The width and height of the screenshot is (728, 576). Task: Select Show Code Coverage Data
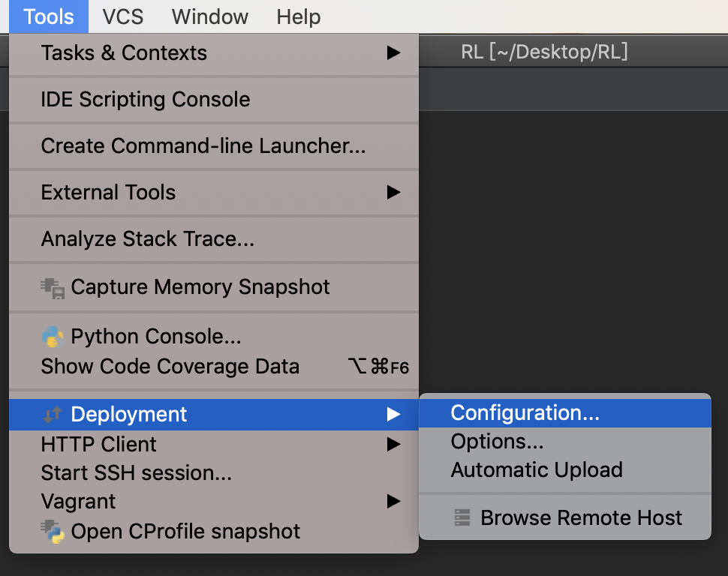(x=214, y=367)
